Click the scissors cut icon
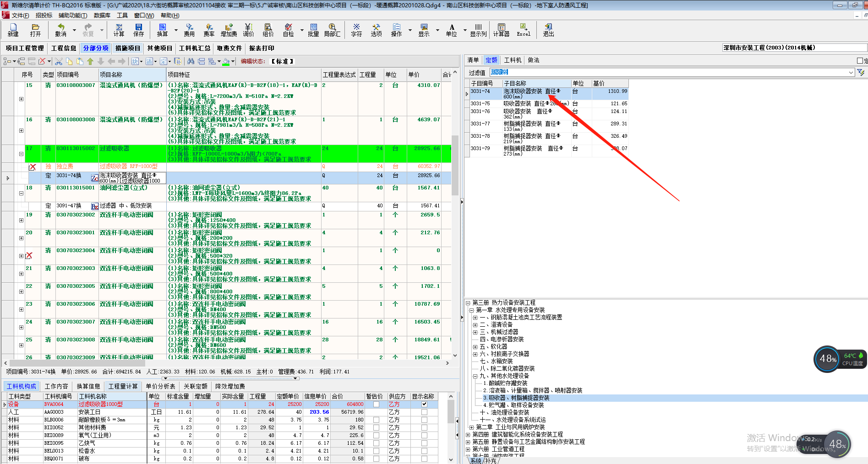868x464 pixels. point(59,61)
